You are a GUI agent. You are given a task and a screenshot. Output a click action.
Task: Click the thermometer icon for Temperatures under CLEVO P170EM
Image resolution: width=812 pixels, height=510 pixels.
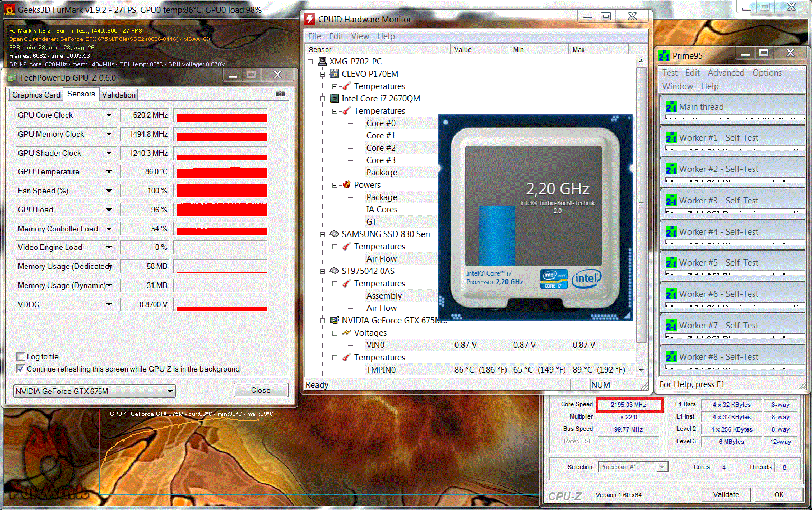[x=347, y=86]
